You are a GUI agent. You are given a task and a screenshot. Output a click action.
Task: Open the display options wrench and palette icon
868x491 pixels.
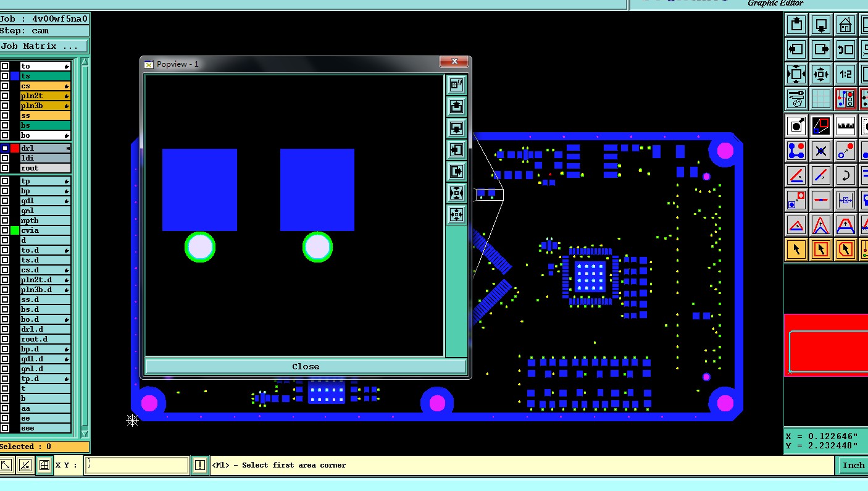(x=796, y=99)
